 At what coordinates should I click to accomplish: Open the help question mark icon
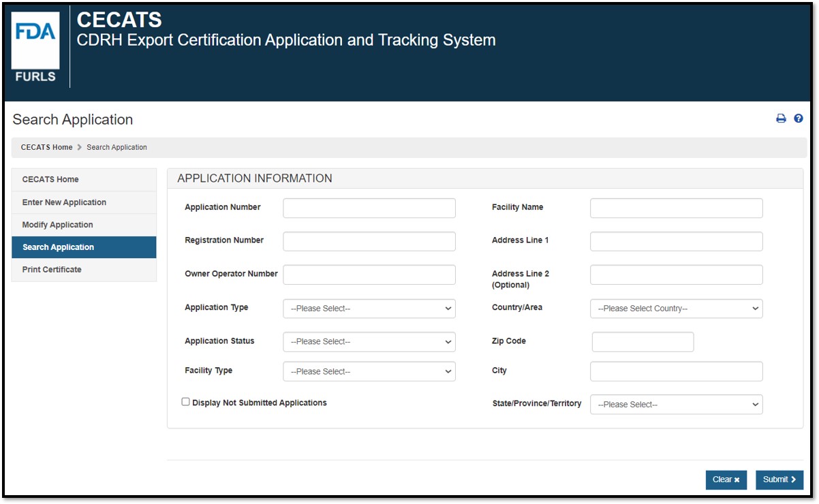(799, 119)
